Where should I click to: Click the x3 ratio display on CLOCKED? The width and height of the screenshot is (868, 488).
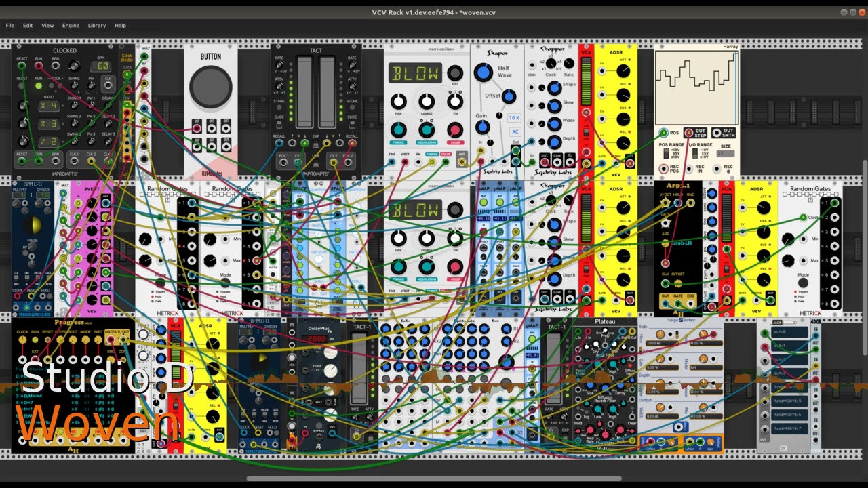[47, 123]
